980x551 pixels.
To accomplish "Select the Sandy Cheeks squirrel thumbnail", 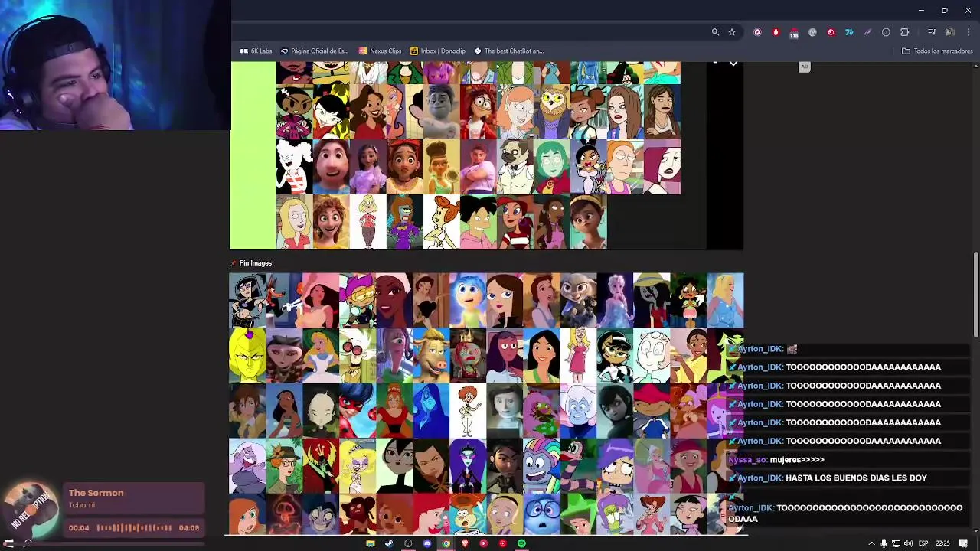I will click(468, 514).
